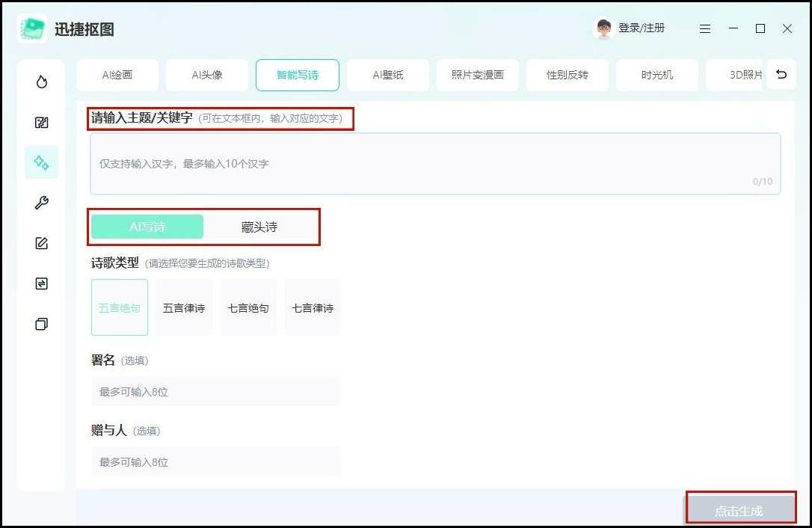Click the flame icon in the sidebar
The image size is (812, 528).
pos(42,82)
